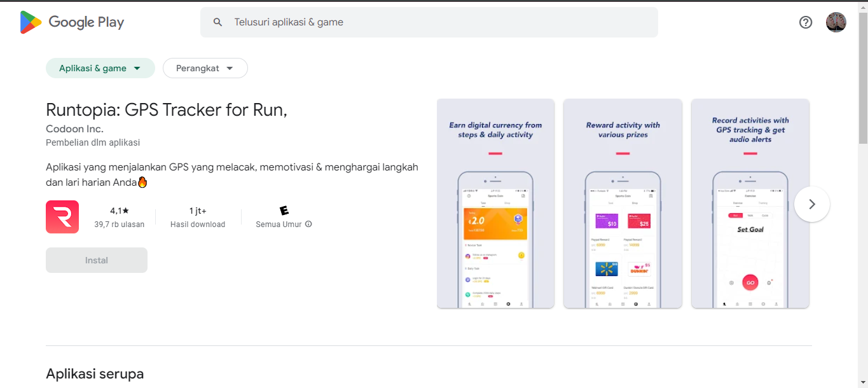Screen dimensions: 868x388
Task: Click the Semua Umur rating label
Action: (x=279, y=225)
